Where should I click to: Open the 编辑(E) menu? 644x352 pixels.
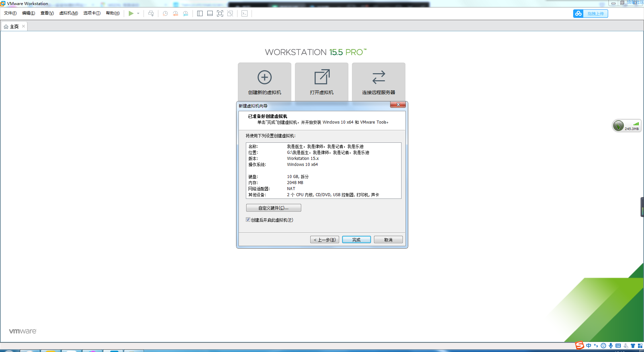29,13
